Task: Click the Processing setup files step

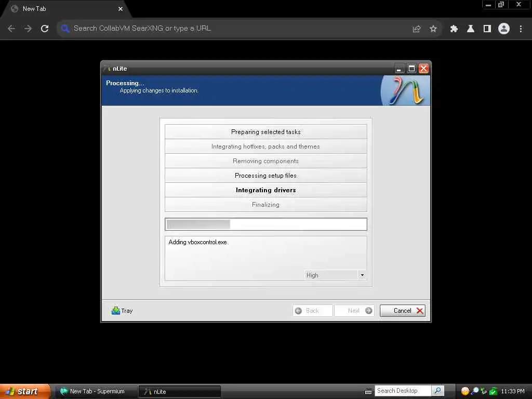Action: pyautogui.click(x=265, y=176)
